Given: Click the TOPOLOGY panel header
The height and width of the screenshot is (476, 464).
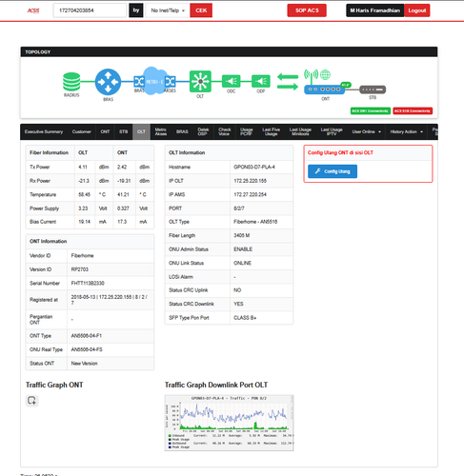Looking at the screenshot, I should (x=229, y=51).
